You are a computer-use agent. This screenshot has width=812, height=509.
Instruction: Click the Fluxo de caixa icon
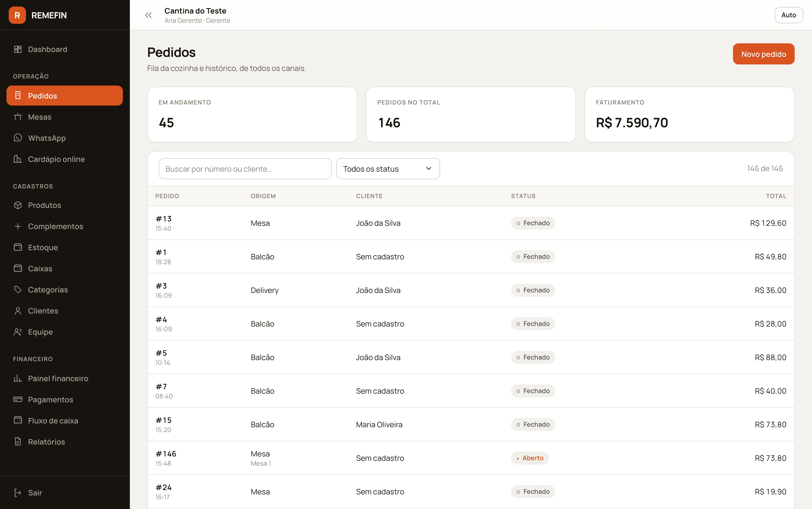click(x=18, y=420)
